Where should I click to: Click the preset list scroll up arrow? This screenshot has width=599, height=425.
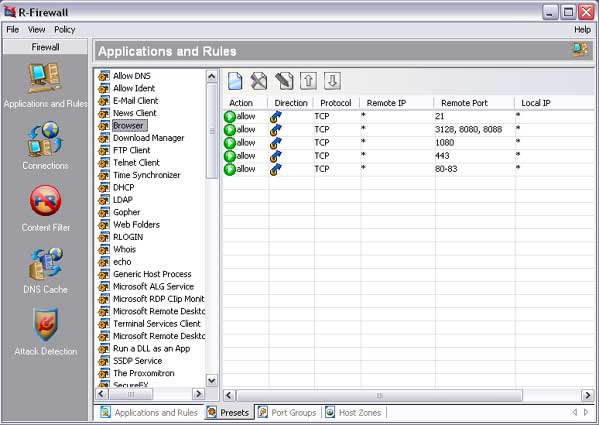coord(212,76)
